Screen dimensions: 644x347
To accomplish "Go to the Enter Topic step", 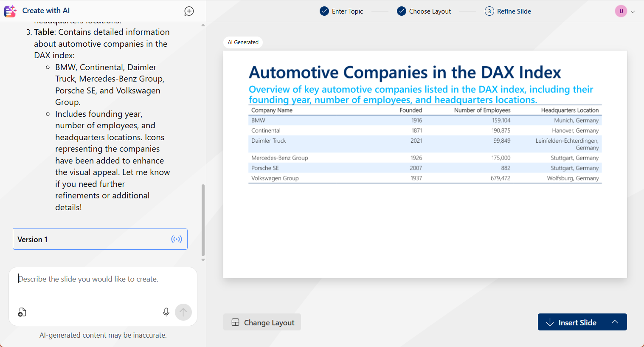I will [x=341, y=11].
